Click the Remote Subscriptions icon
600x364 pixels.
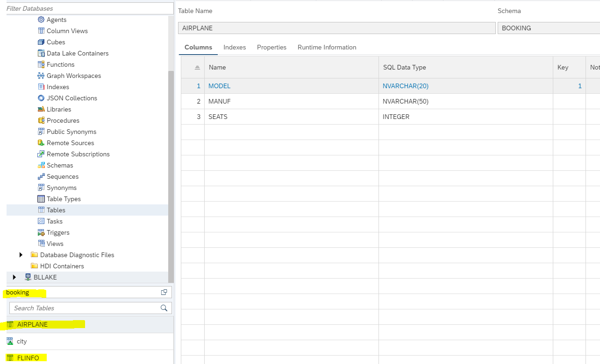tap(41, 154)
